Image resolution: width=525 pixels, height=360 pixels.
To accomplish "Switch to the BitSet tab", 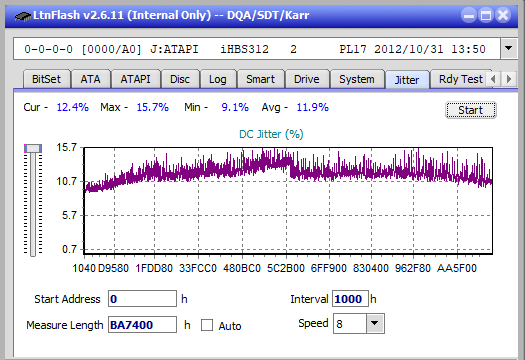I will pyautogui.click(x=47, y=79).
